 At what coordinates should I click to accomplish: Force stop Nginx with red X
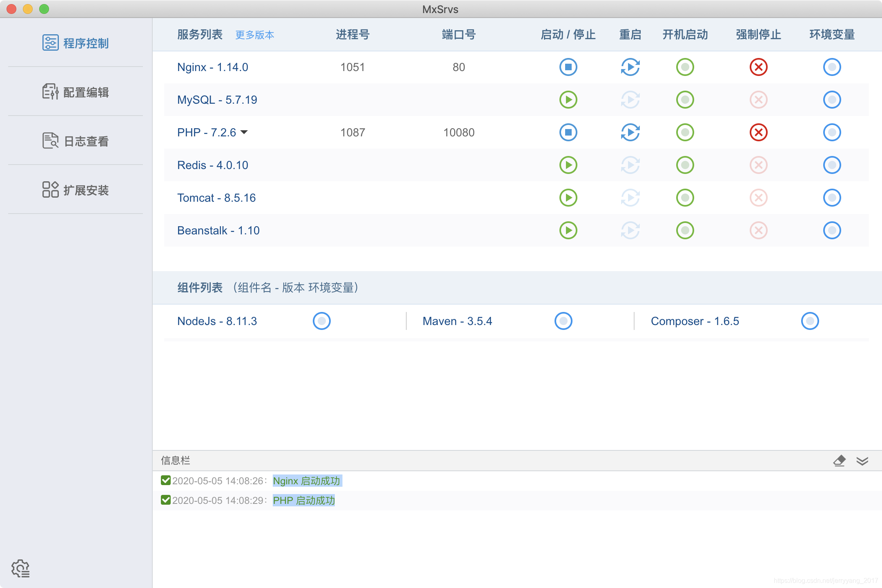758,67
